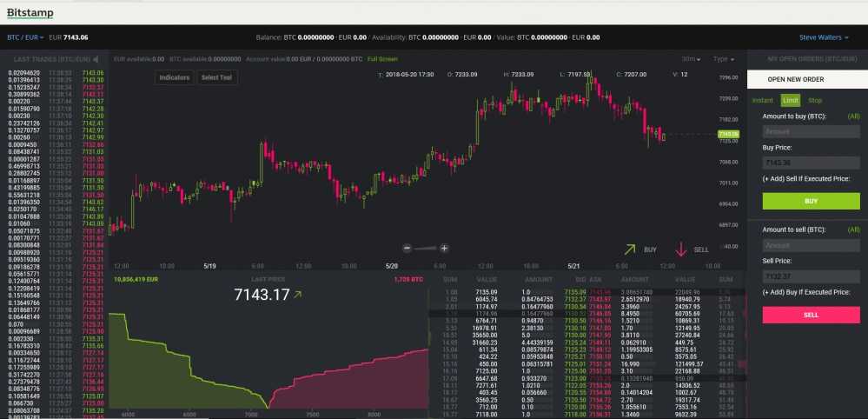Open the BTC / EUR pair dropdown

[25, 37]
